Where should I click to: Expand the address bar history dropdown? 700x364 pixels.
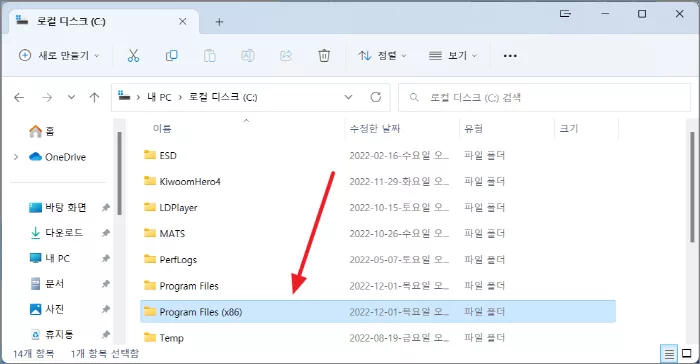pos(348,97)
